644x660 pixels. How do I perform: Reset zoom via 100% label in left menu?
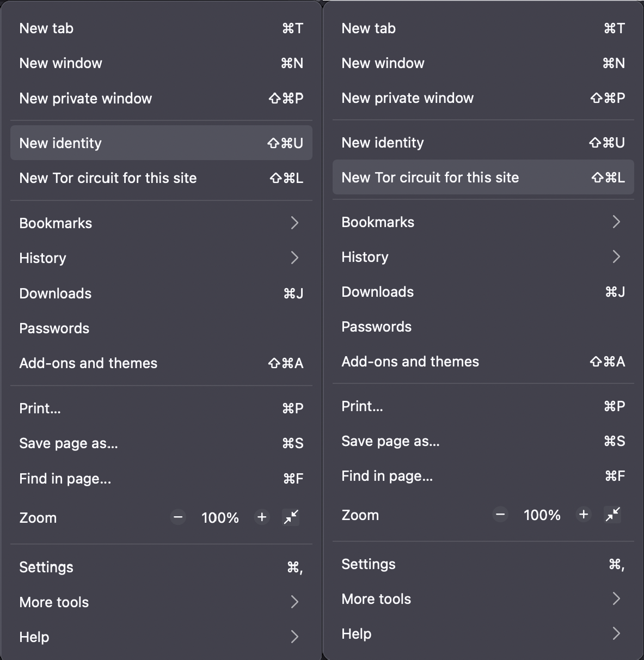(220, 517)
